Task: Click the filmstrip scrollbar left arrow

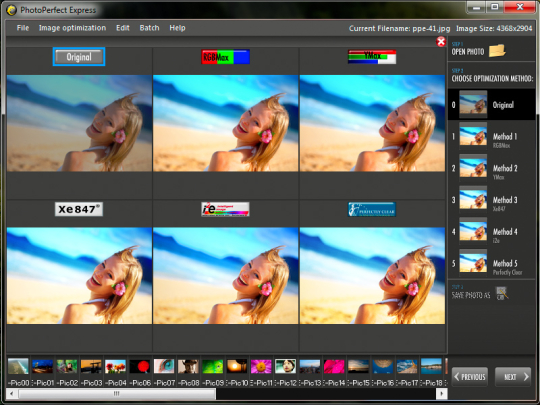Action: (x=12, y=393)
